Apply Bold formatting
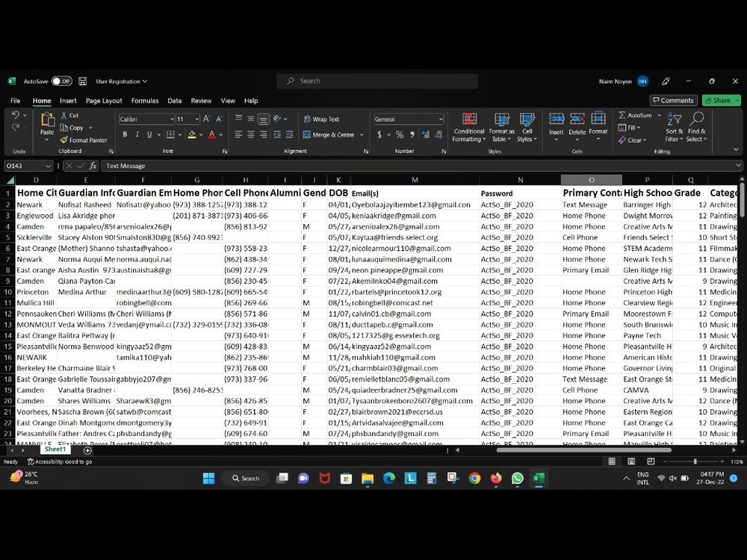Image resolution: width=747 pixels, height=560 pixels. 125,134
